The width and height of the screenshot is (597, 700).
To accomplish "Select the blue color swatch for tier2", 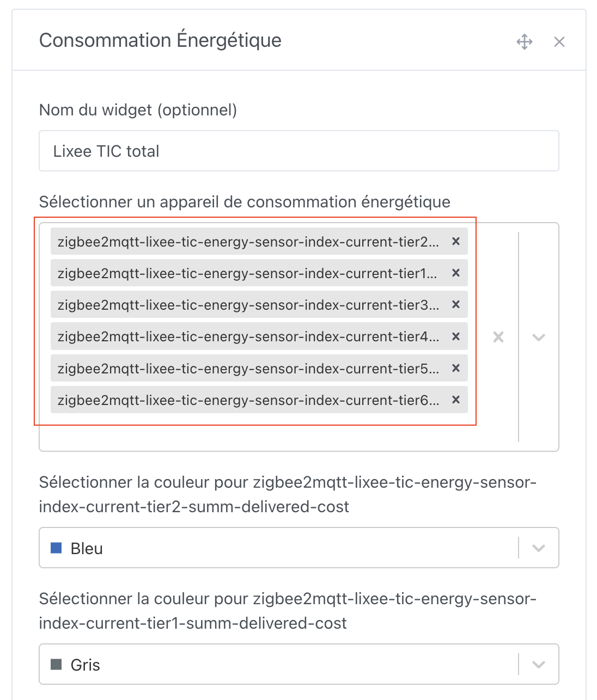I will 57,548.
